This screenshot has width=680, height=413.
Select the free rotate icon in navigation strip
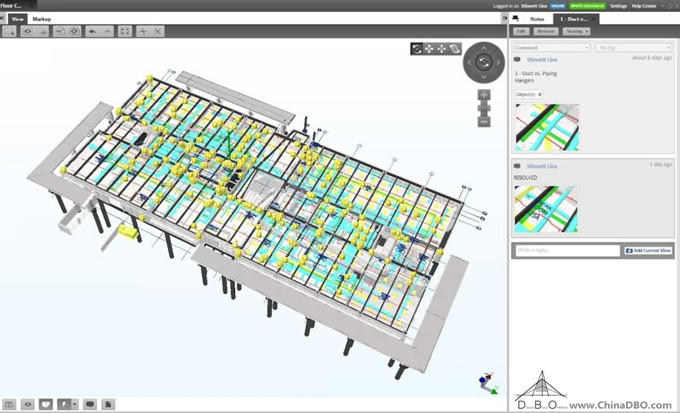[x=454, y=49]
